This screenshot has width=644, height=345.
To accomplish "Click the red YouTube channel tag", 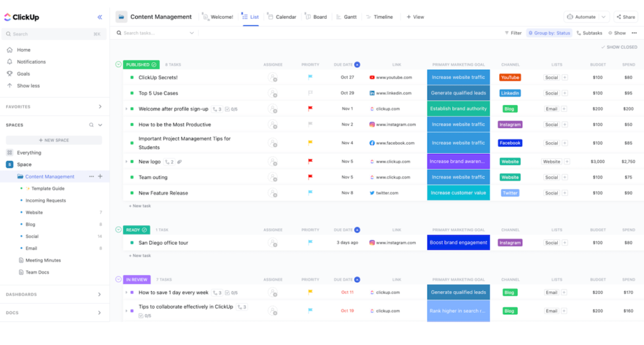I will [x=510, y=77].
